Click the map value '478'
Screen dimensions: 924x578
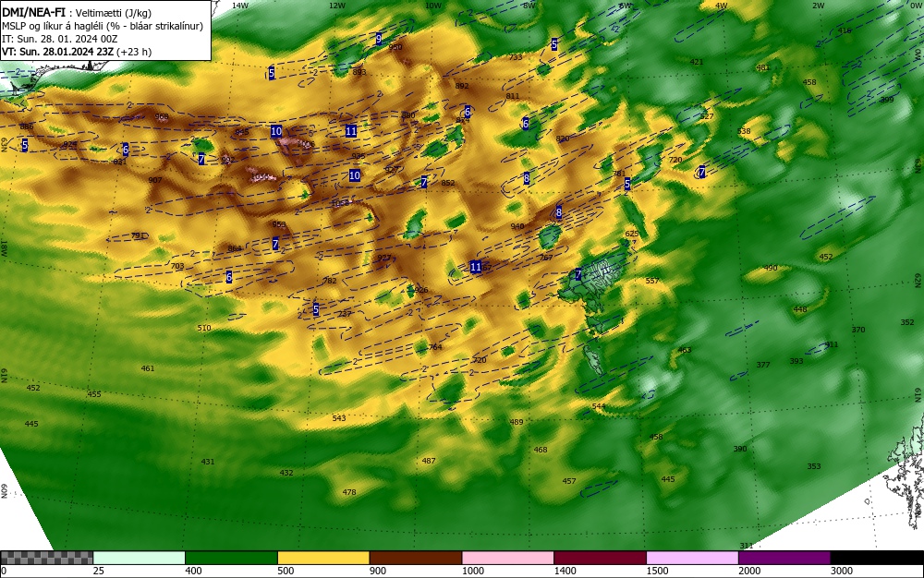coord(349,492)
